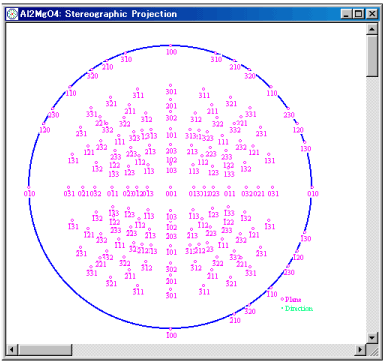Click the horizontal scrollbar thumb

click(x=45, y=350)
